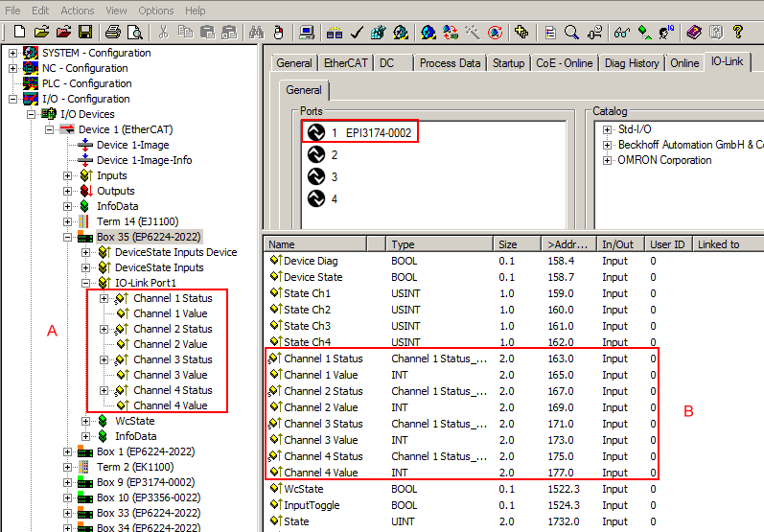This screenshot has width=764, height=532.
Task: Click the Paste with links icon
Action: pyautogui.click(x=229, y=33)
